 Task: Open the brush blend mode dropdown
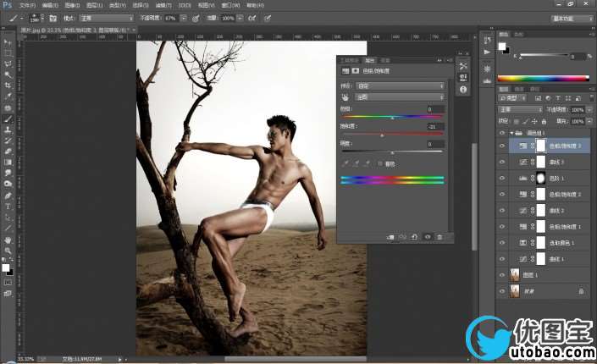(106, 18)
